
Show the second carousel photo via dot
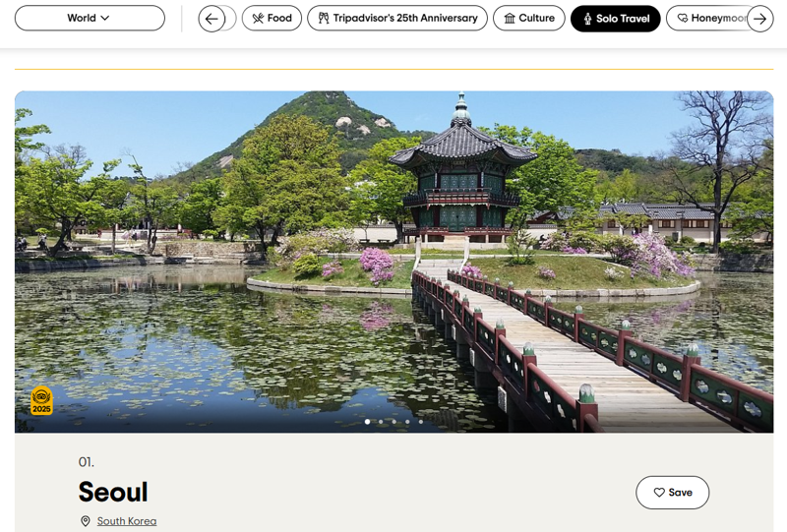point(381,422)
